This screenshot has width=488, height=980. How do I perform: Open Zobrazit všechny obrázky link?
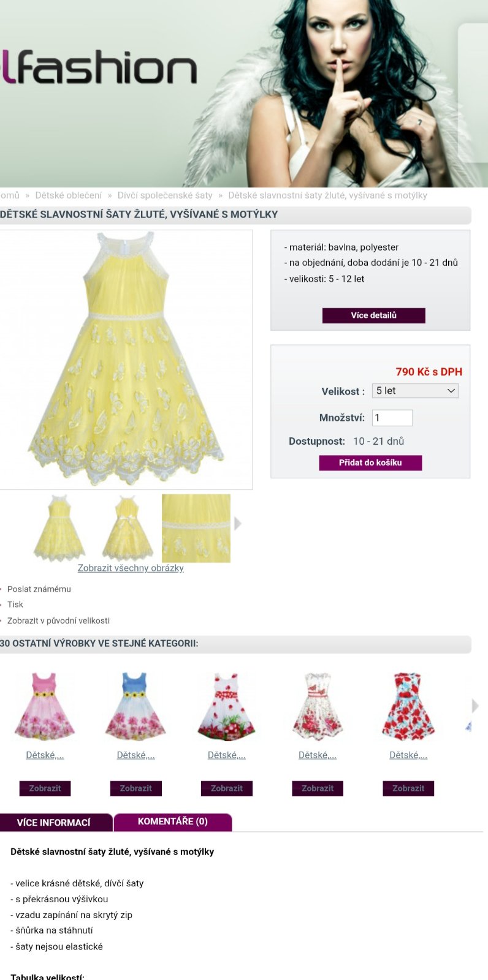coord(131,568)
